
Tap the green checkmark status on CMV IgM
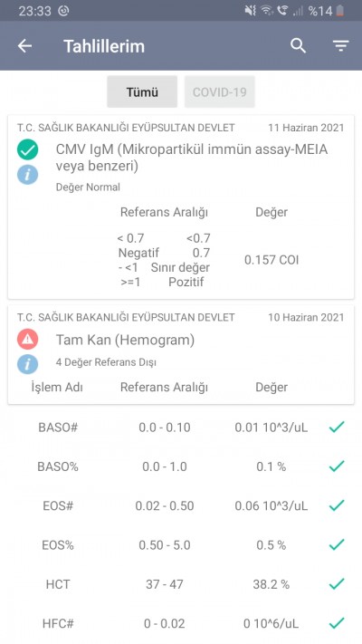pos(27,149)
